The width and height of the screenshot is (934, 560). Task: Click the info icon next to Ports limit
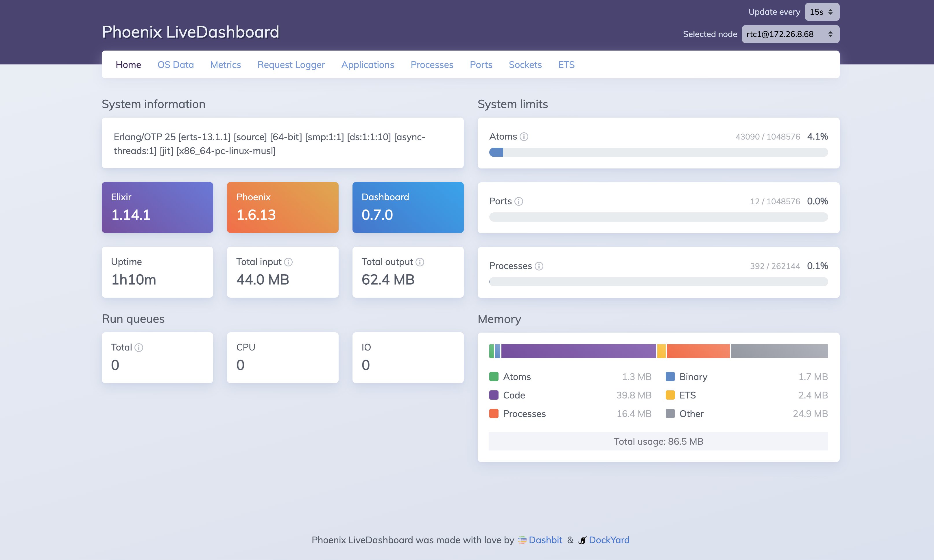pyautogui.click(x=519, y=201)
